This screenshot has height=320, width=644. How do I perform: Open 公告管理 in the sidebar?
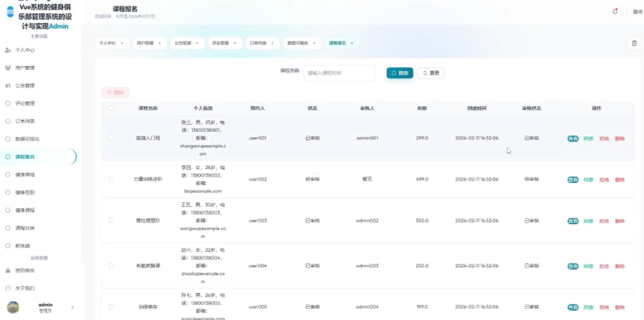[x=25, y=86]
